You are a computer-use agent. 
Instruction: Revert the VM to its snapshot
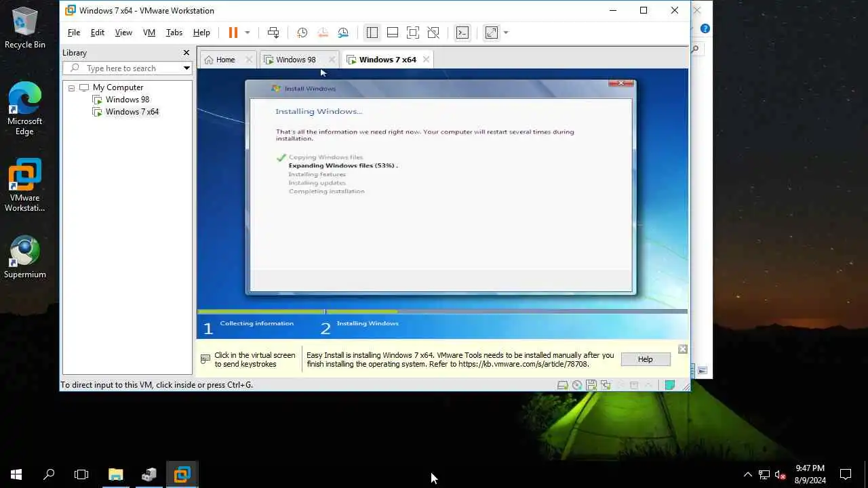(323, 33)
